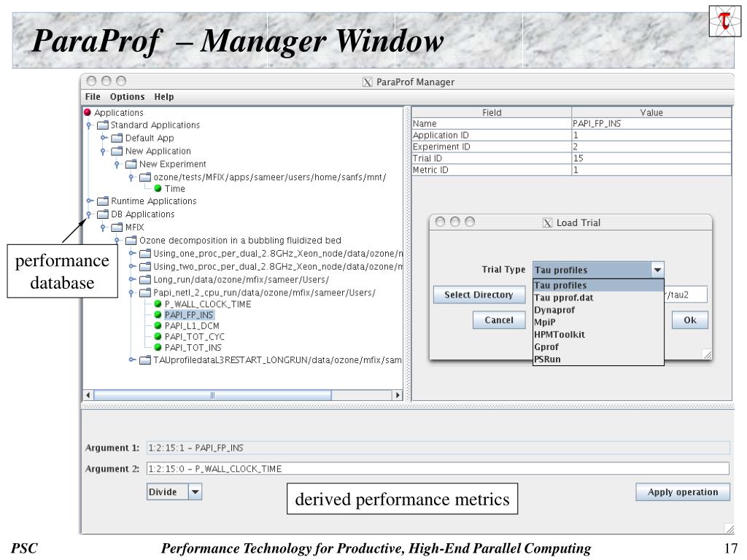Click the X11 icon in Load Trial title
The width and height of the screenshot is (747, 560).
pos(547,222)
